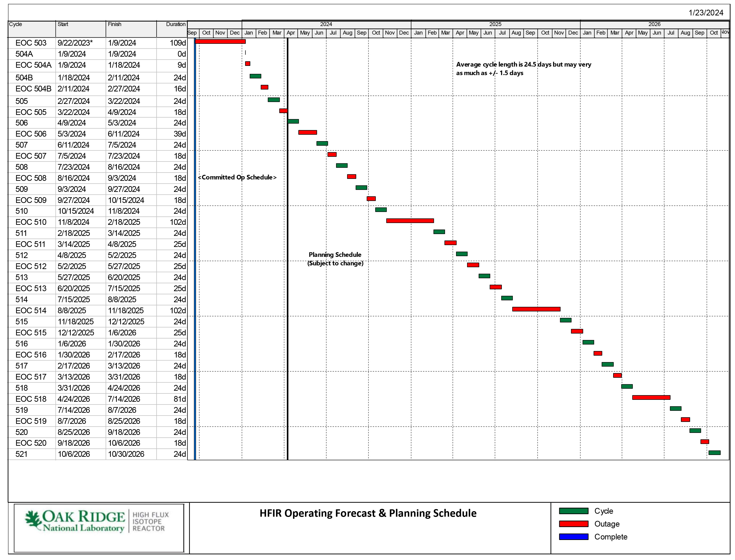This screenshot has height=560, width=735.
Task: Select the EOC 514 outage bar
Action: coord(536,309)
